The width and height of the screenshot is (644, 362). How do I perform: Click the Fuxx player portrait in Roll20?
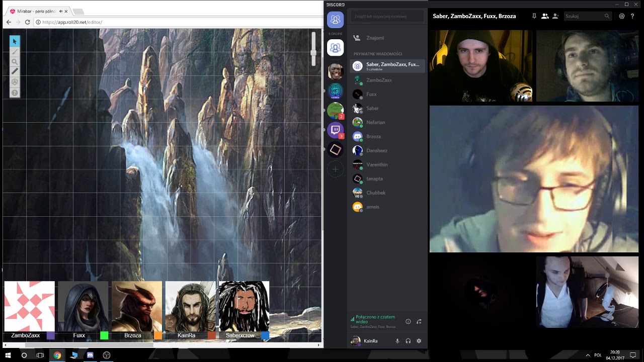[x=83, y=306]
